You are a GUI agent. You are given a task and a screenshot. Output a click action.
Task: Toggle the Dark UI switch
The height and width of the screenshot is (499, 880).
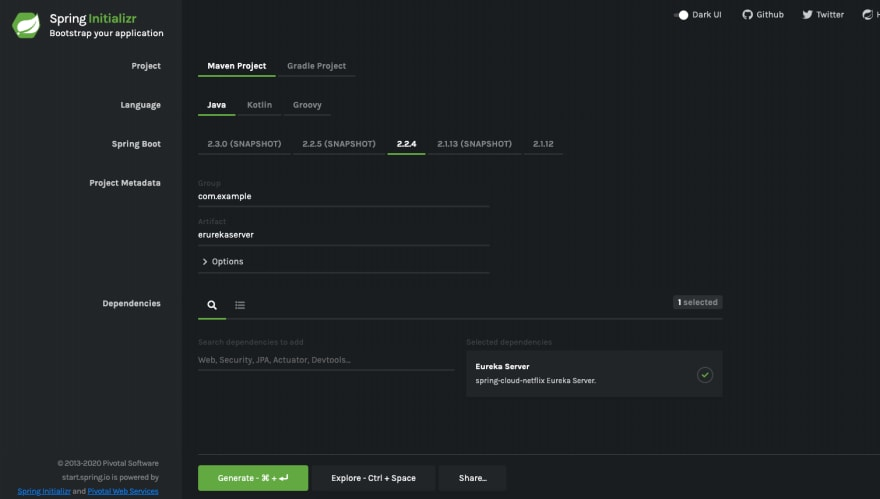[x=681, y=15]
